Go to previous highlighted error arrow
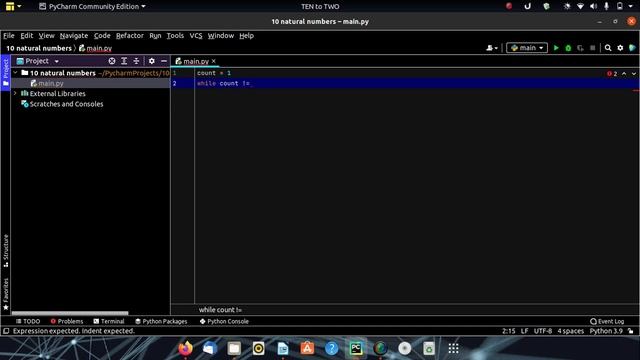 (x=624, y=74)
